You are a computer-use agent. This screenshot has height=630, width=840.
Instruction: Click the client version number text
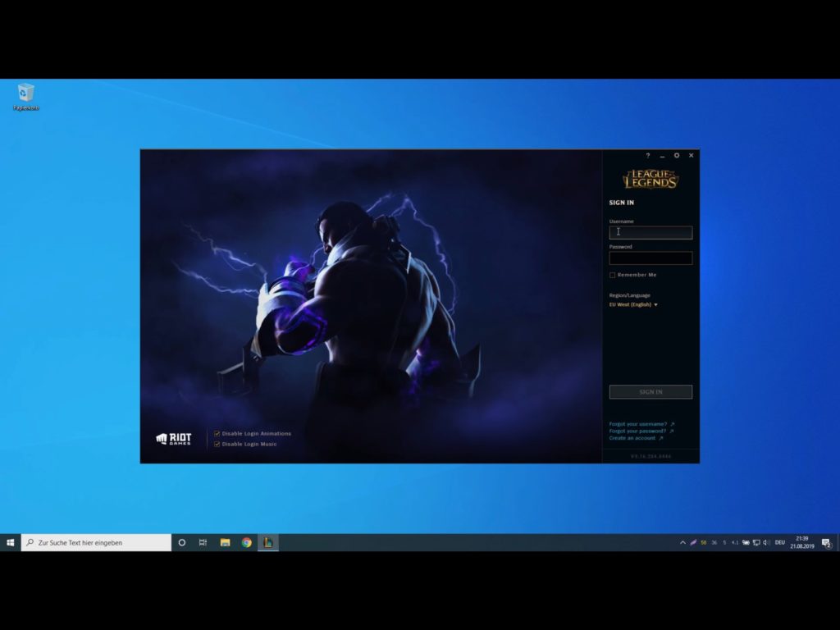coord(651,456)
